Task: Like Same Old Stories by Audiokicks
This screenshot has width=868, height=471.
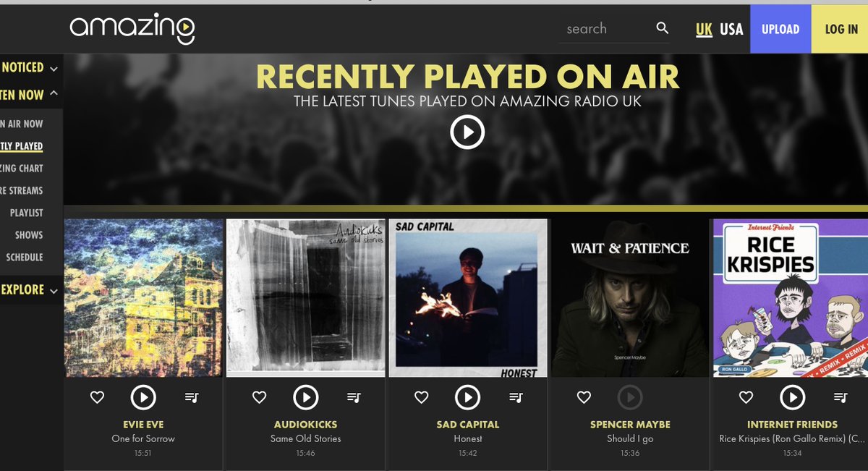Action: pos(259,397)
